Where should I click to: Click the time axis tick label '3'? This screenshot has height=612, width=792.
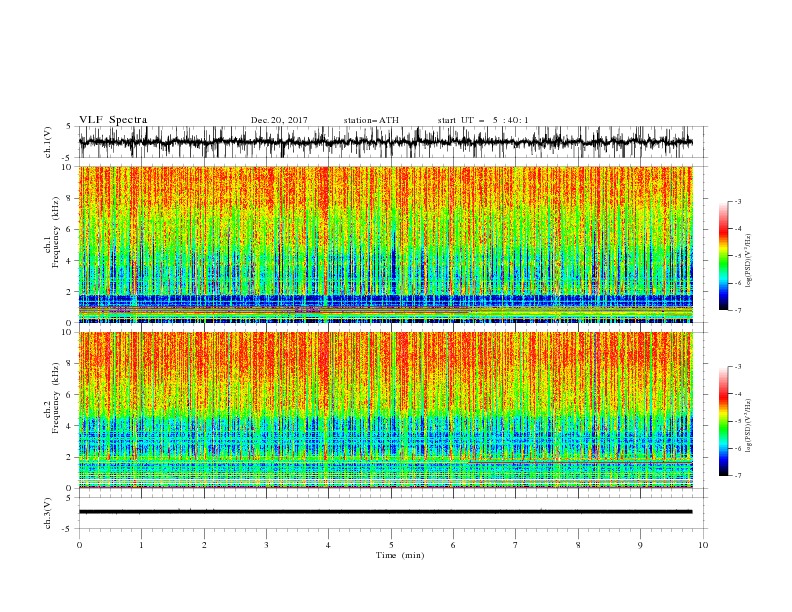266,545
